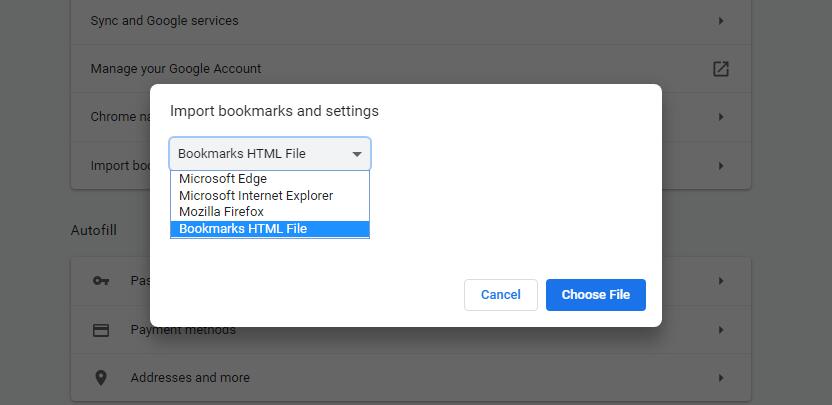Click Sync and Google services text

164,21
